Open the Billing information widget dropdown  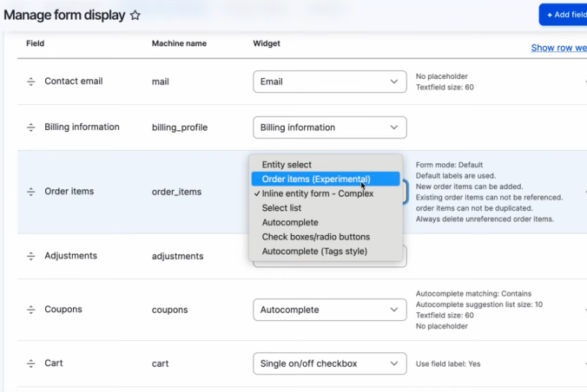click(330, 127)
